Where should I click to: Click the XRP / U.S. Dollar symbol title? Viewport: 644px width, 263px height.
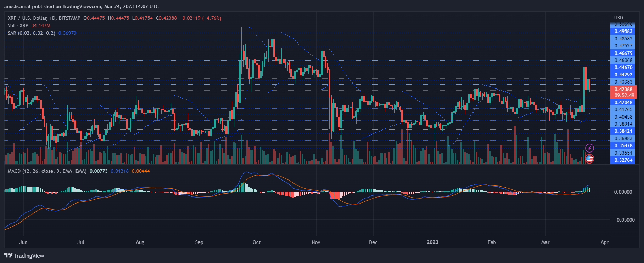point(44,18)
